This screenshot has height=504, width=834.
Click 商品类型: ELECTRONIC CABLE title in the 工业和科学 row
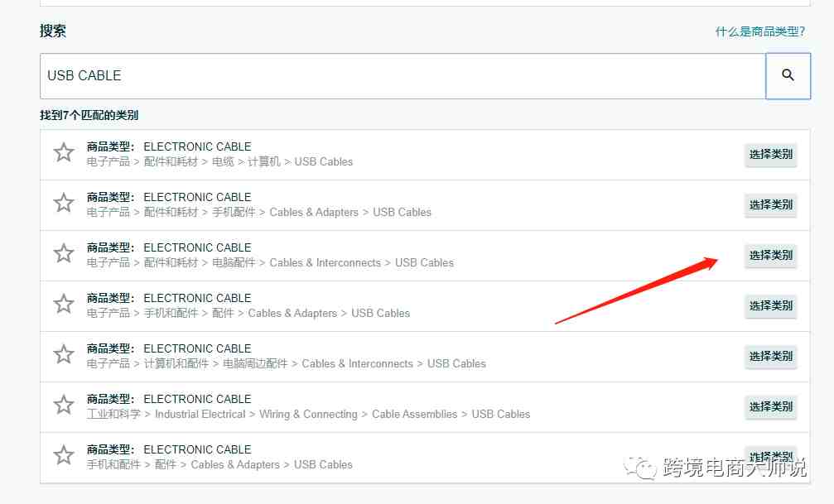[169, 399]
